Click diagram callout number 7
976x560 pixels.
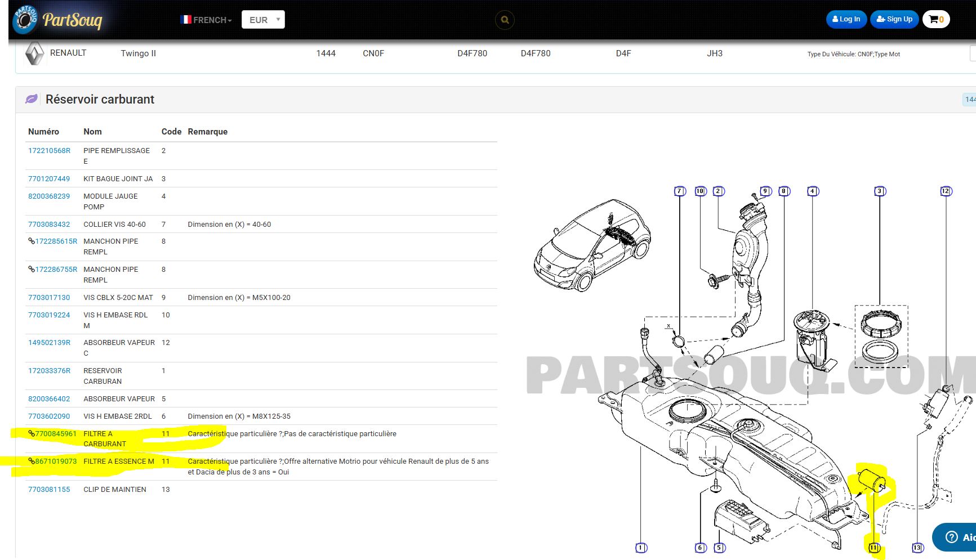(x=680, y=191)
